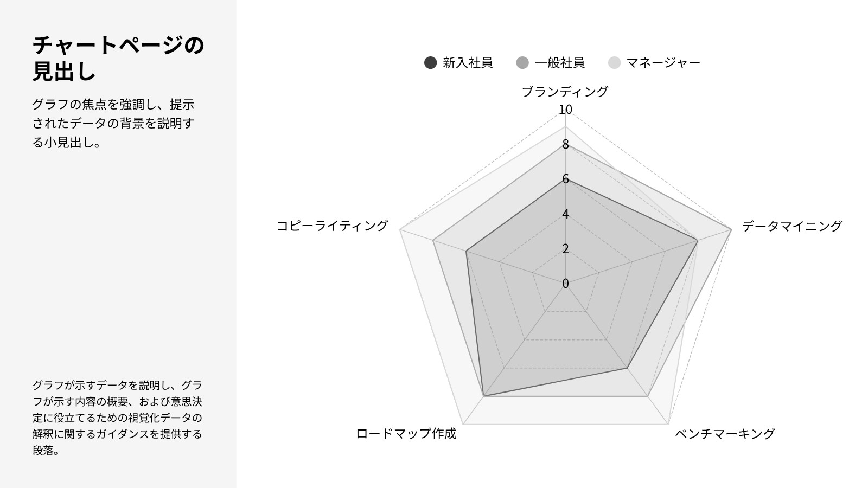This screenshot has width=868, height=488.
Task: Select the マネージャー legend label
Action: click(x=663, y=63)
